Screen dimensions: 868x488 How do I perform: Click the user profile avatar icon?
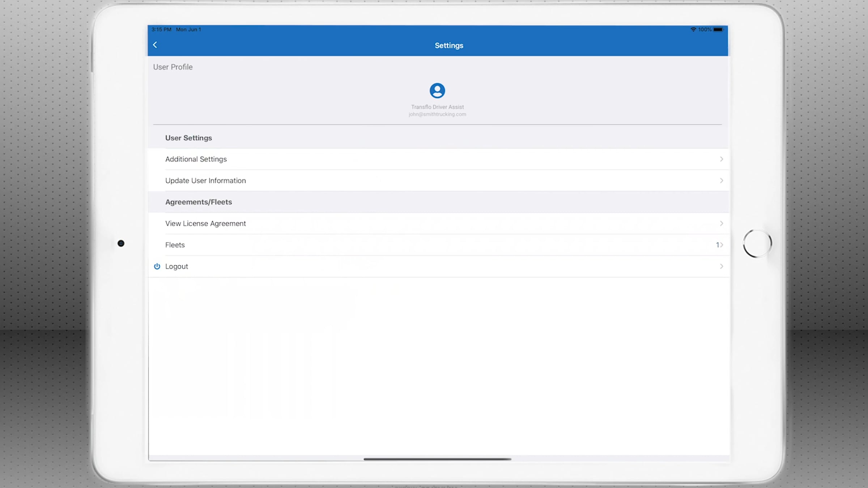437,90
